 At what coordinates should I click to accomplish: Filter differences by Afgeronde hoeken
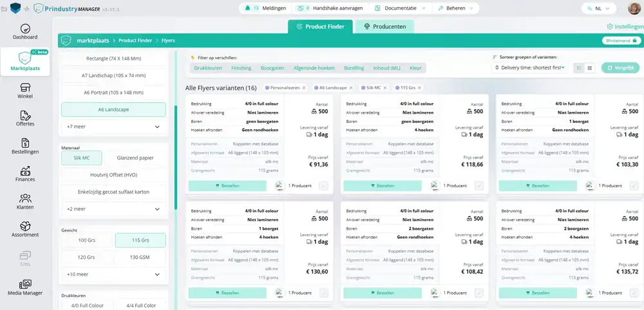point(314,68)
